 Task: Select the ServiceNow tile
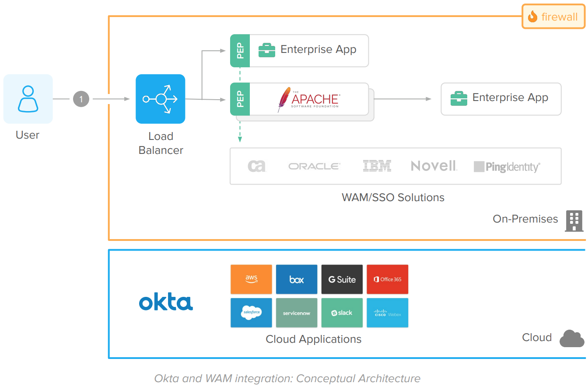[297, 313]
